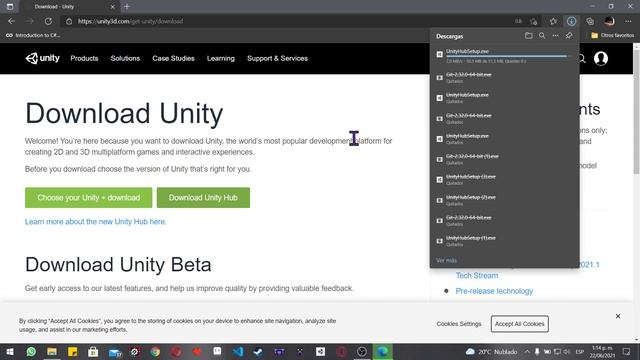Open Unity Hub from the taskbar
Image resolution: width=640 pixels, height=360 pixels.
[320, 351]
